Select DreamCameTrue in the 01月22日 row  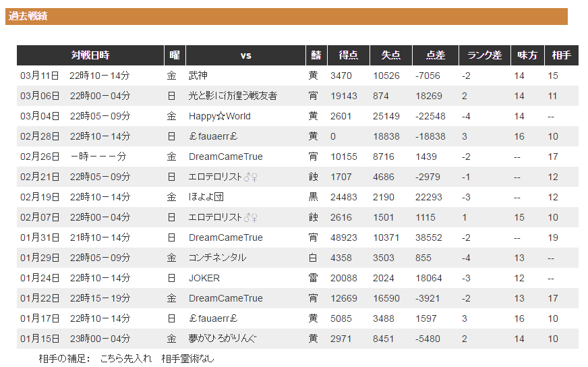pos(226,298)
